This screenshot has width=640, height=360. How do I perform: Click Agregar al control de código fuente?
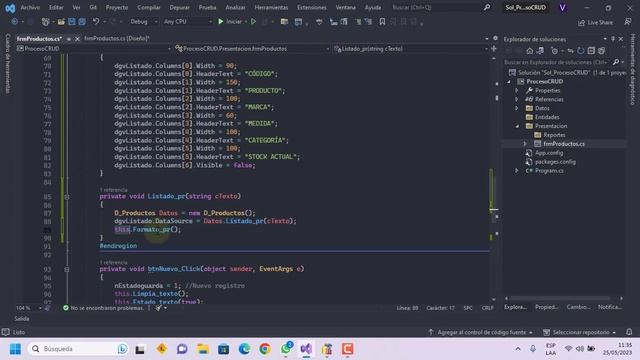pos(481,332)
